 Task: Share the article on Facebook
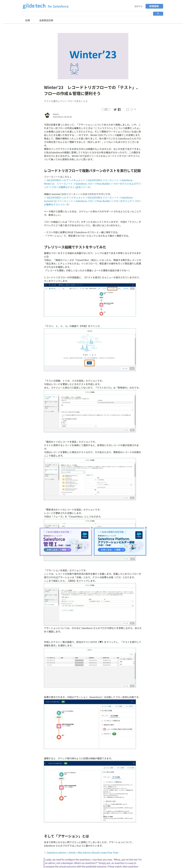pyautogui.click(x=119, y=110)
